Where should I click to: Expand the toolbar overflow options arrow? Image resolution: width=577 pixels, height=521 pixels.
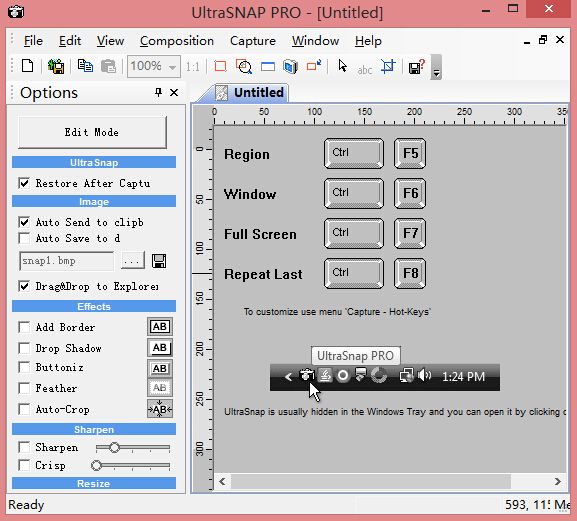[x=436, y=67]
